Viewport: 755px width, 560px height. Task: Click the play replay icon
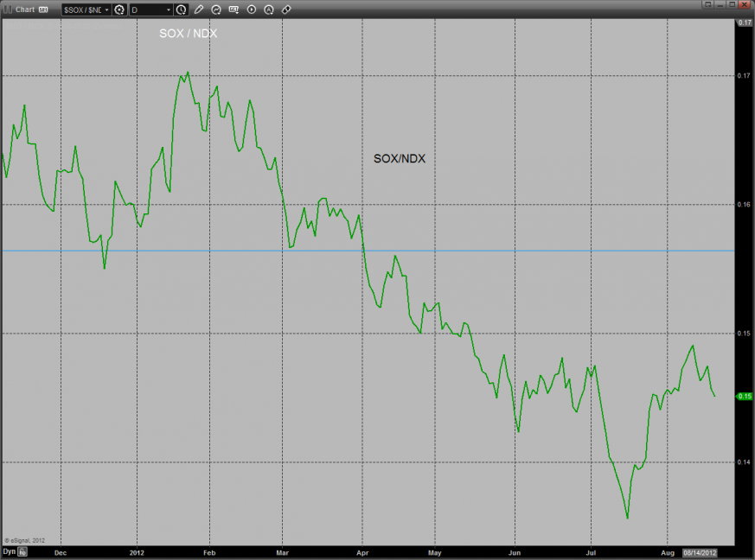point(252,10)
